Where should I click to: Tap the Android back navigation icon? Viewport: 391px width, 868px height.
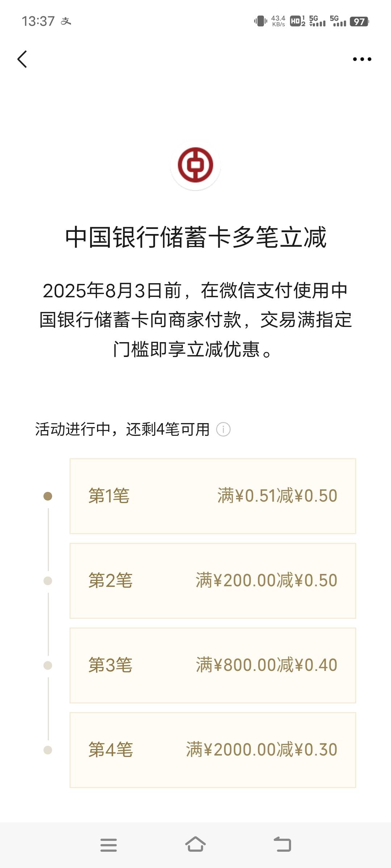(x=282, y=844)
